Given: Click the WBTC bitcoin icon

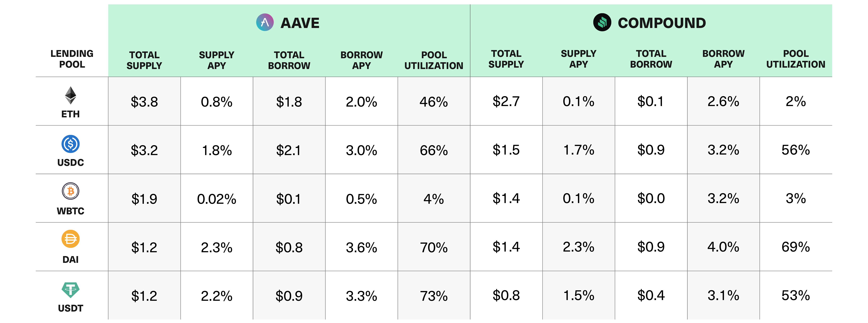Looking at the screenshot, I should coord(70,191).
